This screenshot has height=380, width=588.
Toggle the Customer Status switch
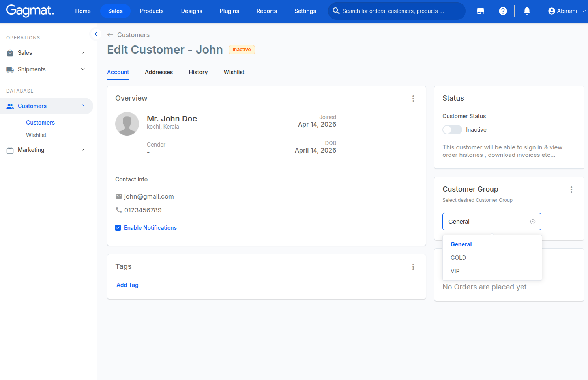[x=452, y=130]
